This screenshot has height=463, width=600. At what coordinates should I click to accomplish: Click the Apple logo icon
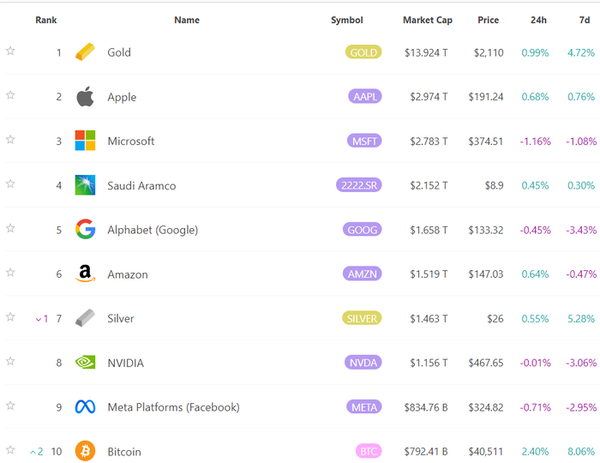click(x=85, y=97)
